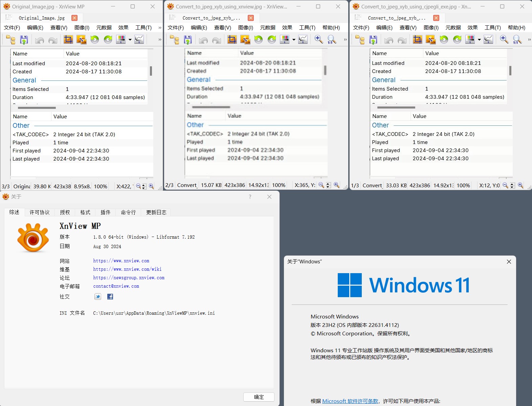The height and width of the screenshot is (406, 532).
Task: Expand the Adjust dropdown arrow in using_xnview.jpg window
Action: (294, 40)
